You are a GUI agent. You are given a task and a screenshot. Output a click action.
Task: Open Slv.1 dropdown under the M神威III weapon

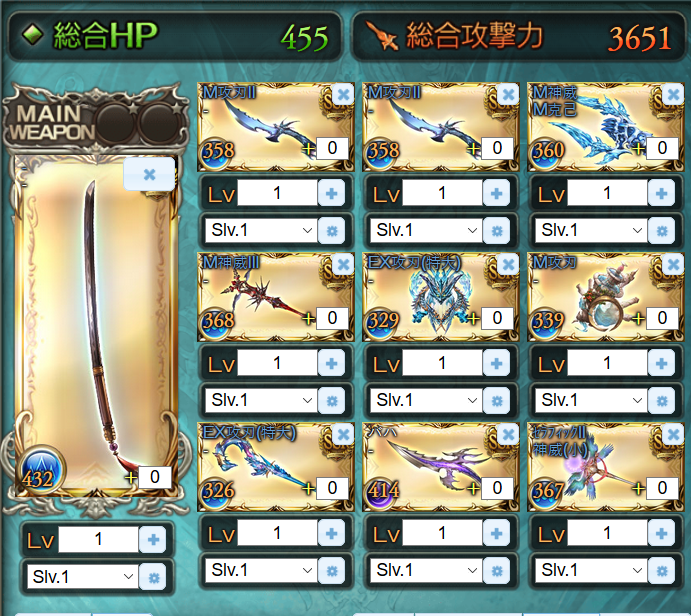(x=261, y=401)
